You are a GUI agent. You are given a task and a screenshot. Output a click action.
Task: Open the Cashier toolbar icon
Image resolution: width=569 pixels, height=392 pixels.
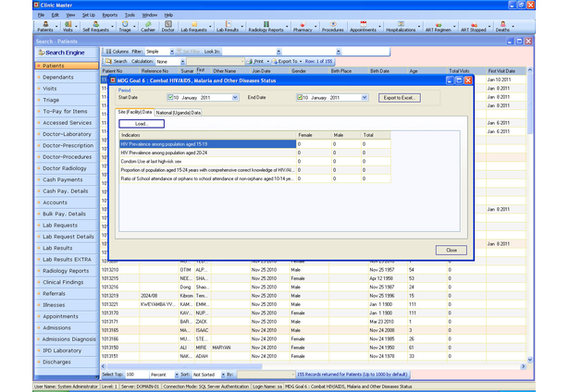(148, 26)
